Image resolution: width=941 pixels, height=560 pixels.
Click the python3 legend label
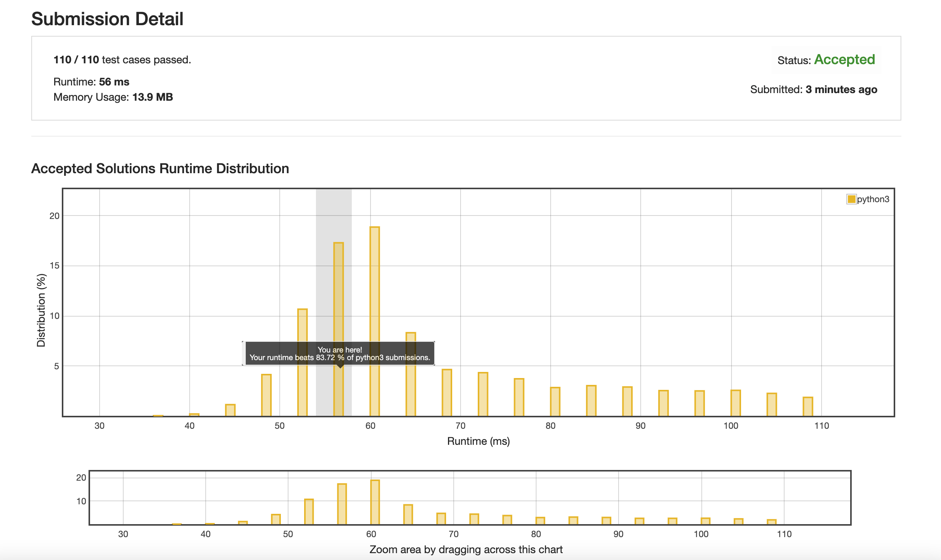pos(873,199)
